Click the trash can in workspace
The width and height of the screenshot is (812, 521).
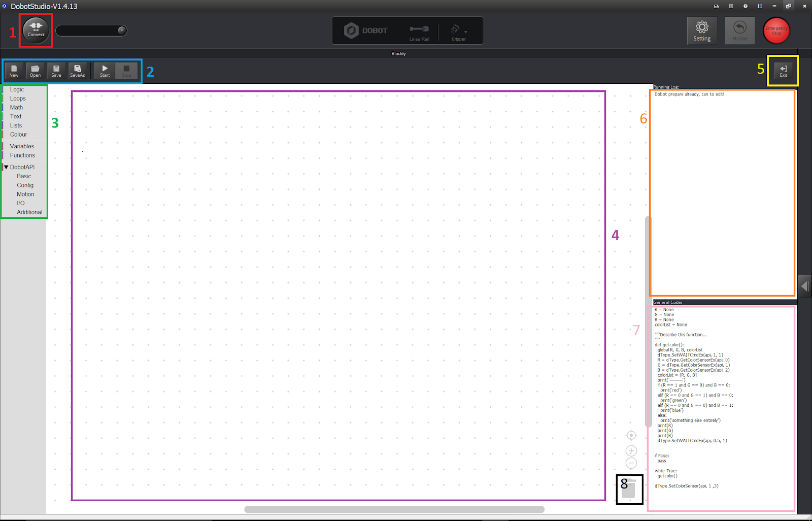point(629,489)
